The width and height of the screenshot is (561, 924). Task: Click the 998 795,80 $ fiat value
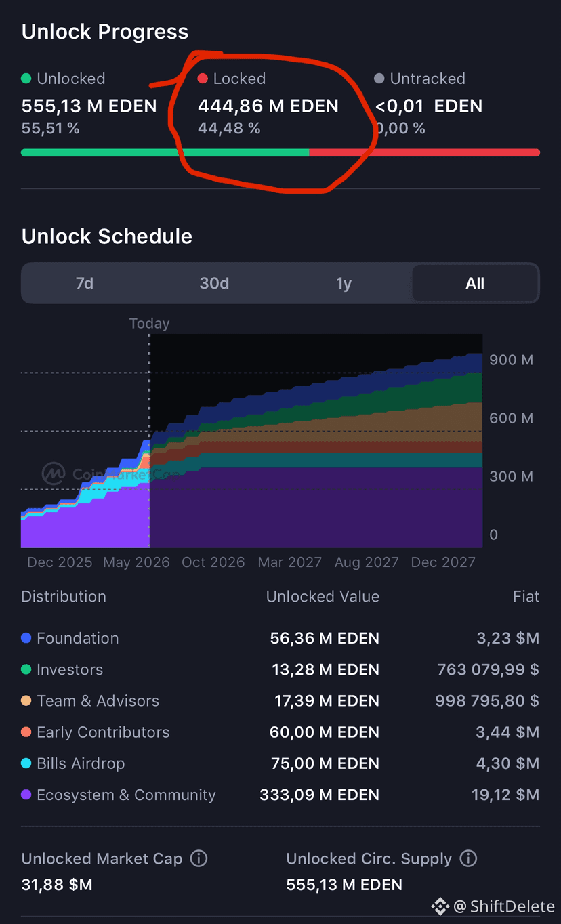point(487,700)
